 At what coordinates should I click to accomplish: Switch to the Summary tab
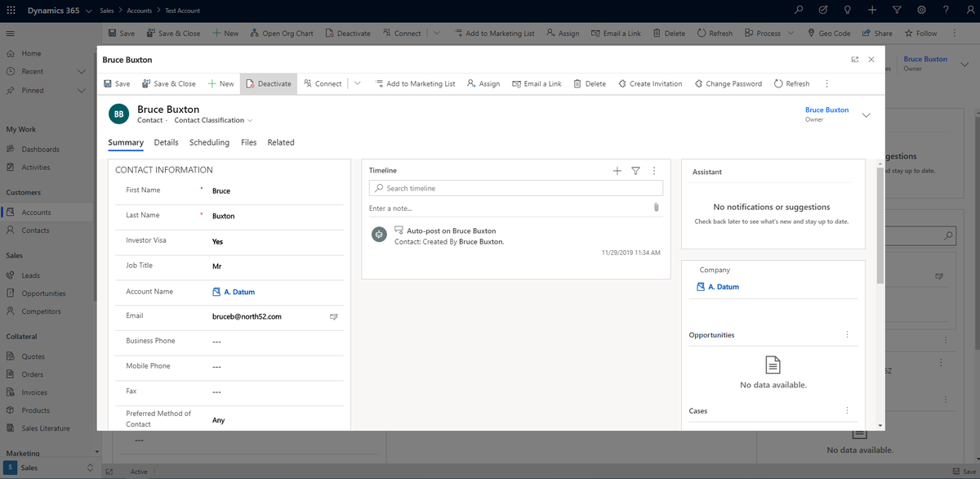pos(126,142)
